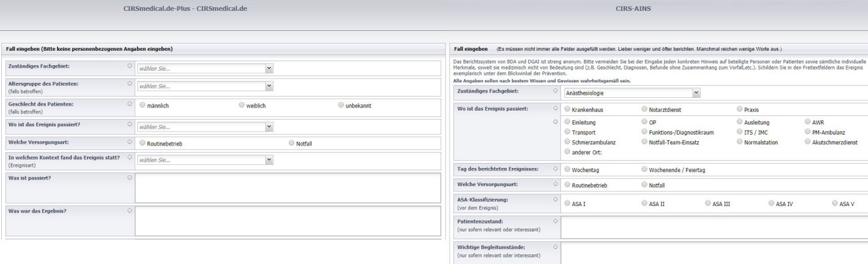Focus the Patientenzustand text field
The width and height of the screenshot is (868, 264).
713,228
